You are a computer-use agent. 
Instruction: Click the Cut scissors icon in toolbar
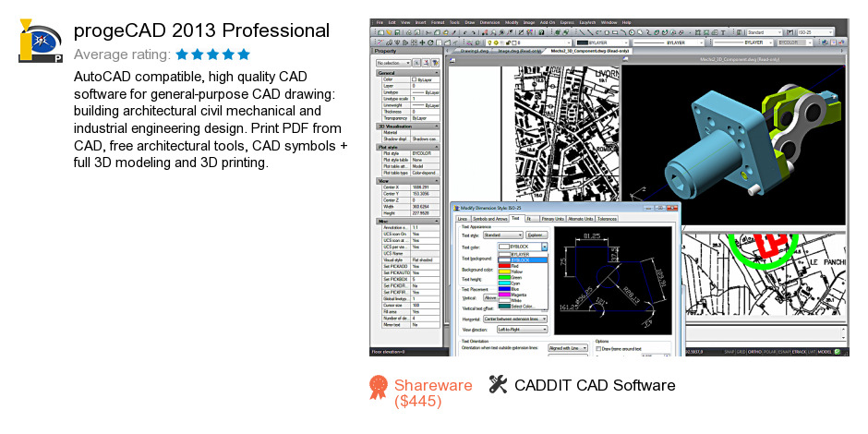coord(428,32)
